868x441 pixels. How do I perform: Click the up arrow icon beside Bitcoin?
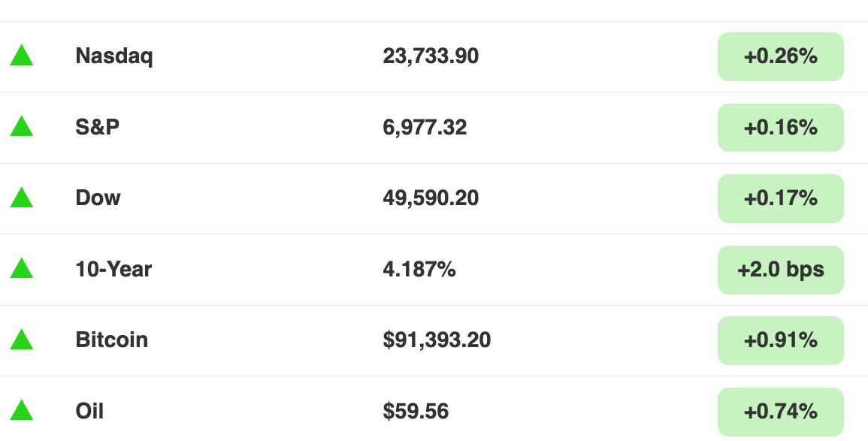coord(22,339)
